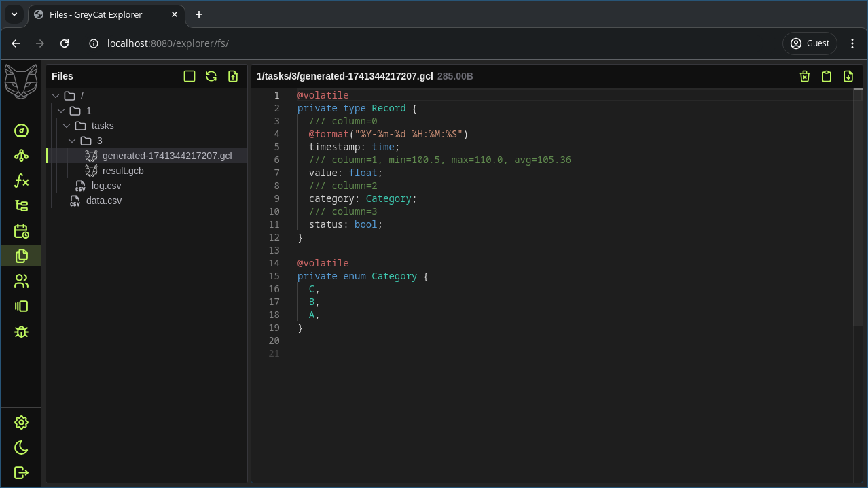Collapse the 'tasks' folder chevron
Screen dimensions: 868x488
tap(67, 126)
